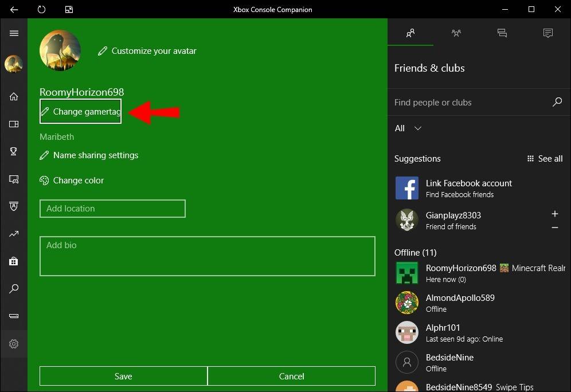This screenshot has width=571, height=392.
Task: View achievements via the trophy icon
Action: (14, 151)
